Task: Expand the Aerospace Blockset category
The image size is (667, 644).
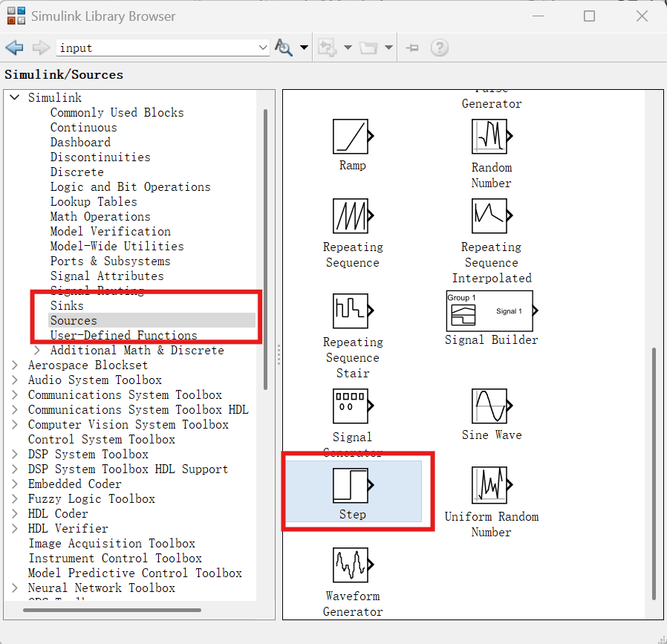Action: pyautogui.click(x=15, y=365)
